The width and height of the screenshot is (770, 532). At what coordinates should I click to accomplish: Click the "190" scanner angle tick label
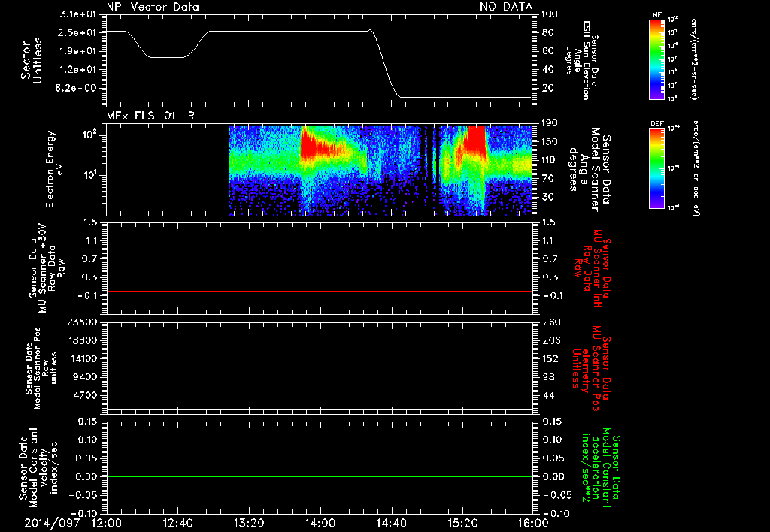pos(550,123)
